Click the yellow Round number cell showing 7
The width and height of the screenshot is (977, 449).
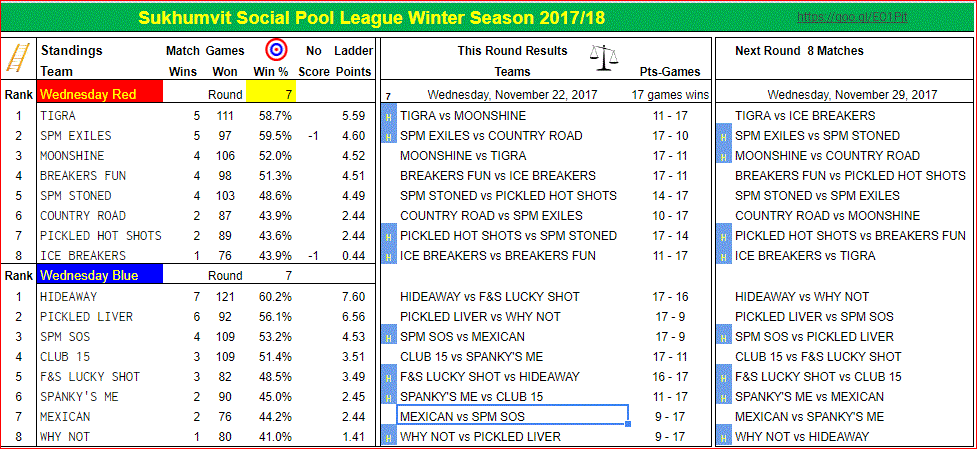pos(269,94)
